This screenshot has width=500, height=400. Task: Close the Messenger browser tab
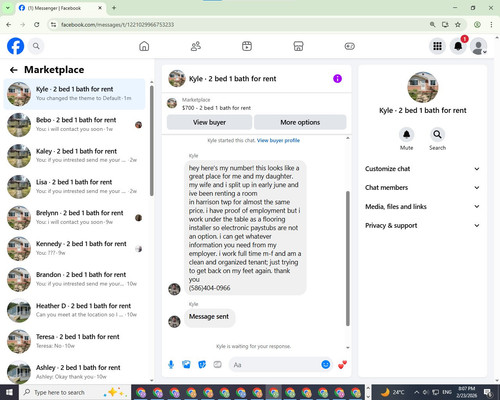coord(100,8)
